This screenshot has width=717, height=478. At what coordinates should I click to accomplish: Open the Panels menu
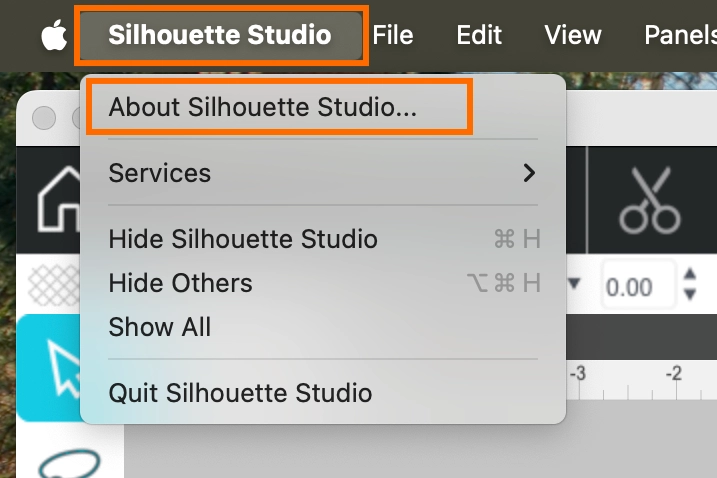tap(680, 36)
